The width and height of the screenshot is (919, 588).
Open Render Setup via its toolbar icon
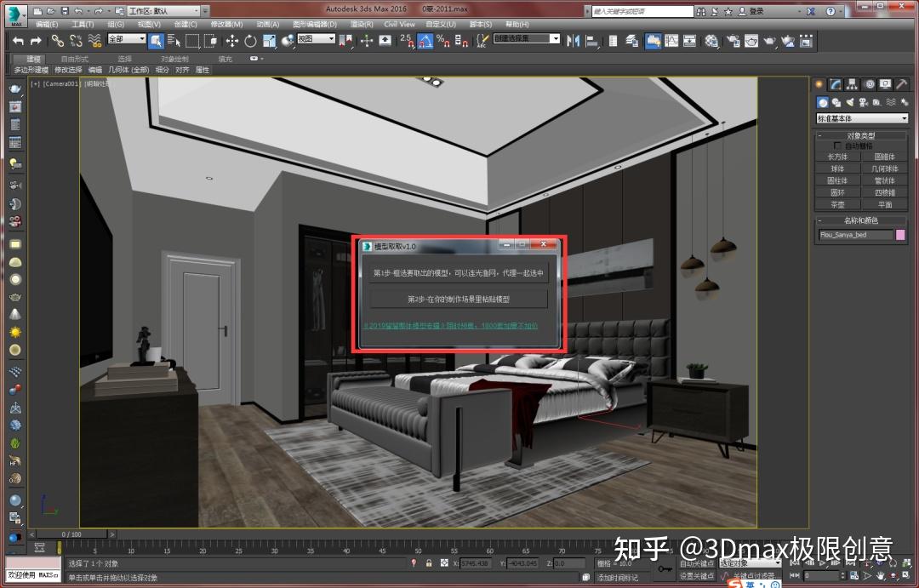coord(733,41)
